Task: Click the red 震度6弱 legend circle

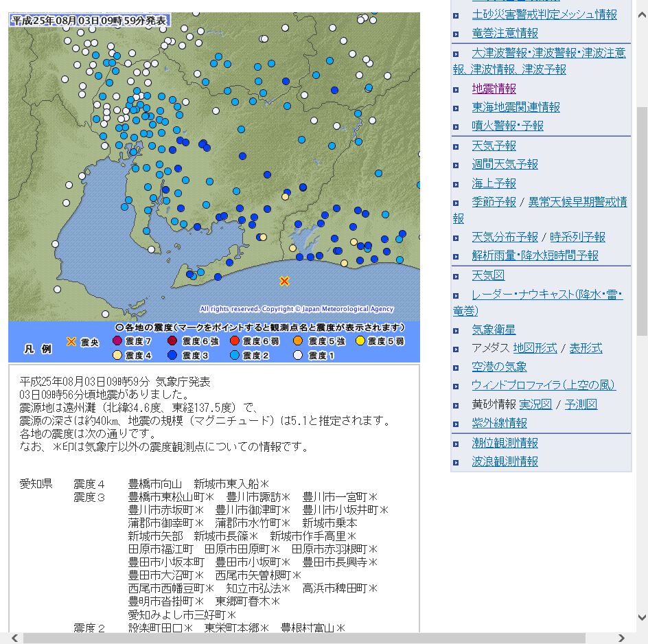Action: coord(233,341)
